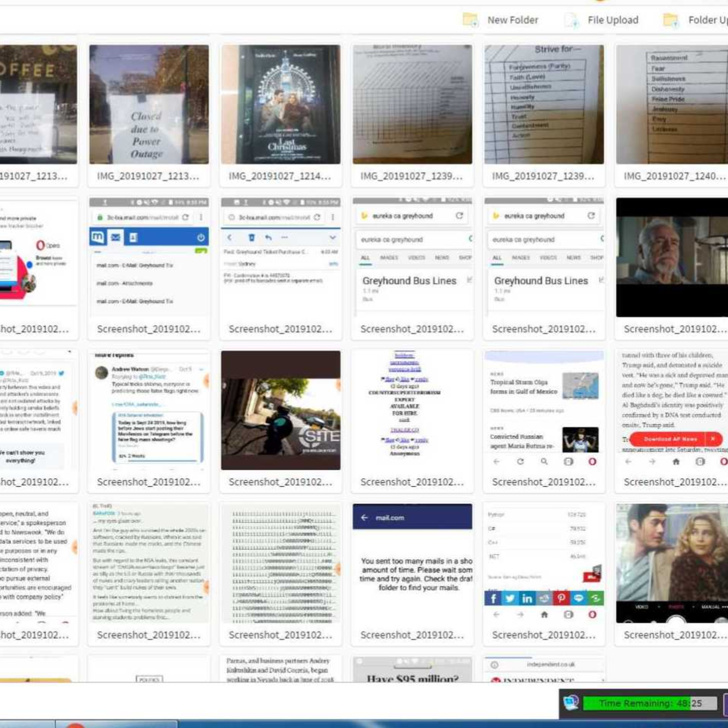
Task: Click filename under 'too many mails' screenshot
Action: tap(412, 635)
